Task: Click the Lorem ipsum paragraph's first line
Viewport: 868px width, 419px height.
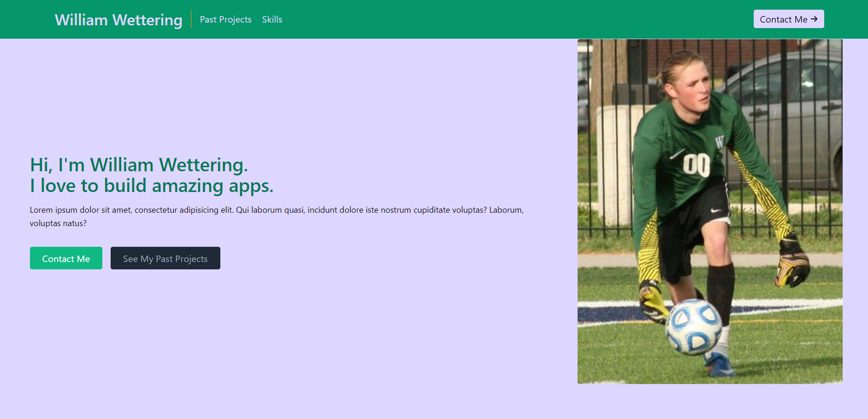Action: point(277,210)
